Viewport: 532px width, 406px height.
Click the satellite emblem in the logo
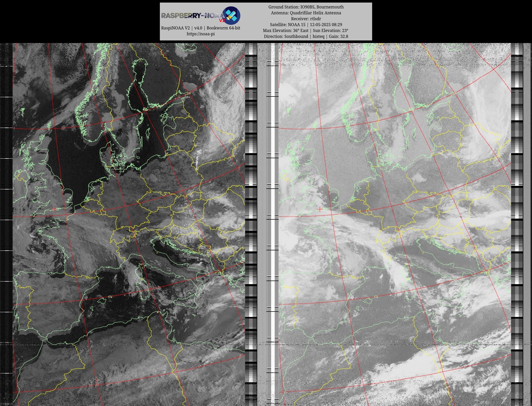point(231,15)
